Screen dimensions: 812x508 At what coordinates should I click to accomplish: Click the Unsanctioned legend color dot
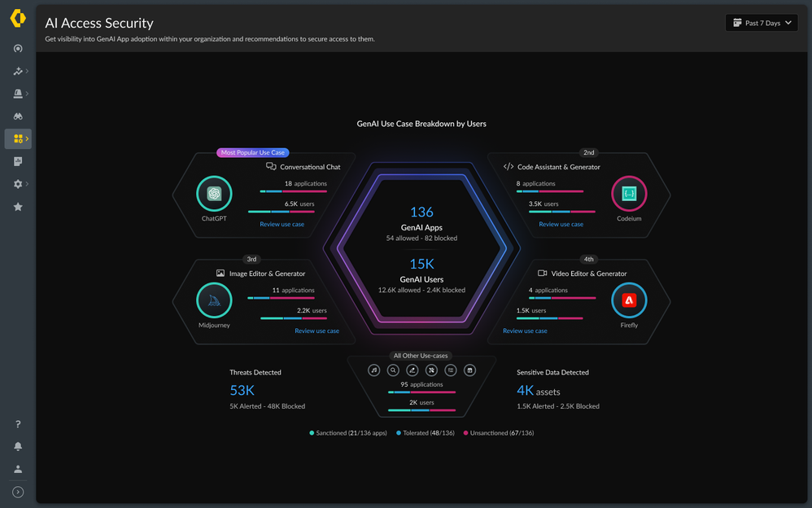point(466,433)
